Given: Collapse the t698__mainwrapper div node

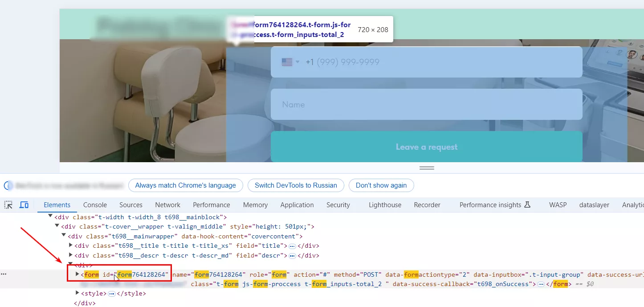Looking at the screenshot, I should click(64, 236).
